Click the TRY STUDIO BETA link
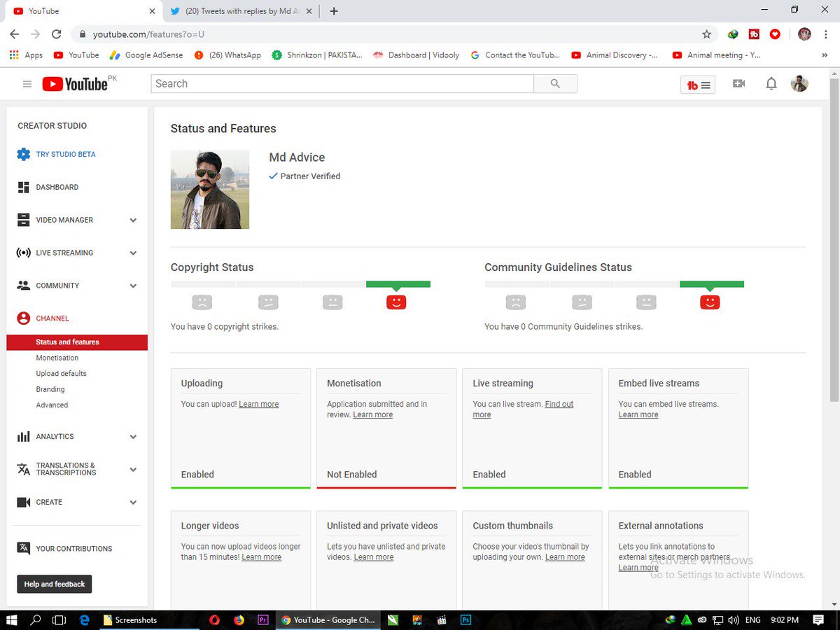 (66, 154)
